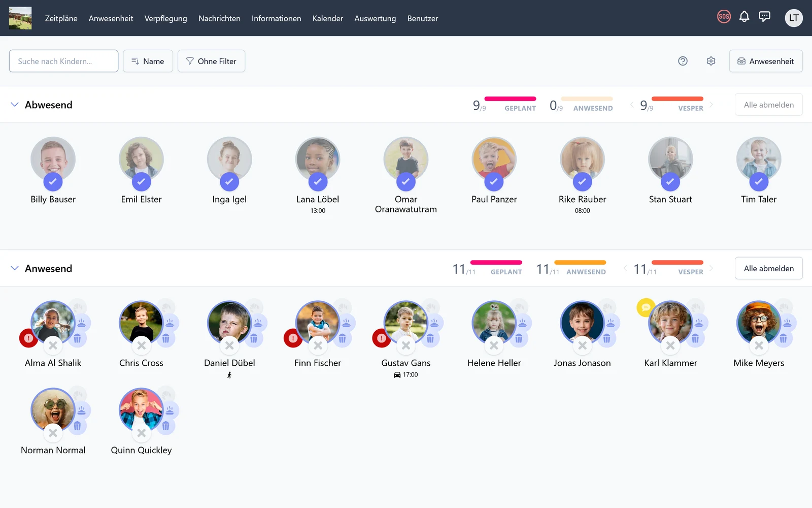
Task: Click Alle abmelden in the Abwesend section
Action: [769, 105]
